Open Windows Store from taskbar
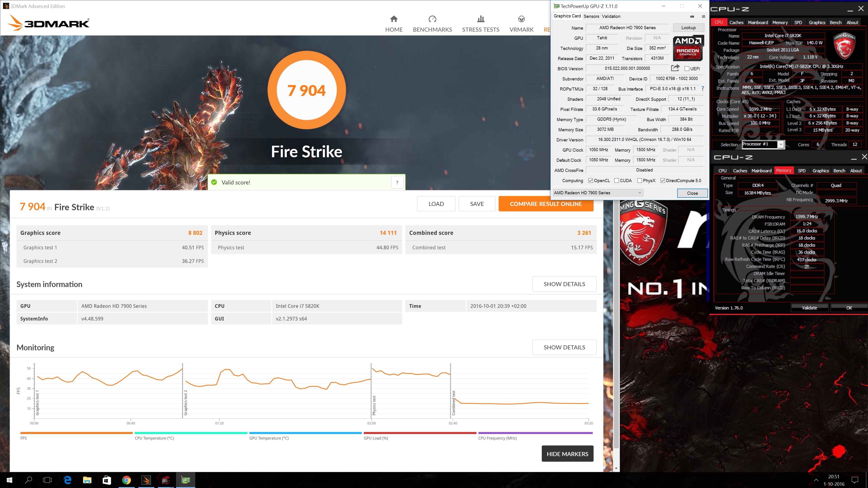 (x=106, y=480)
